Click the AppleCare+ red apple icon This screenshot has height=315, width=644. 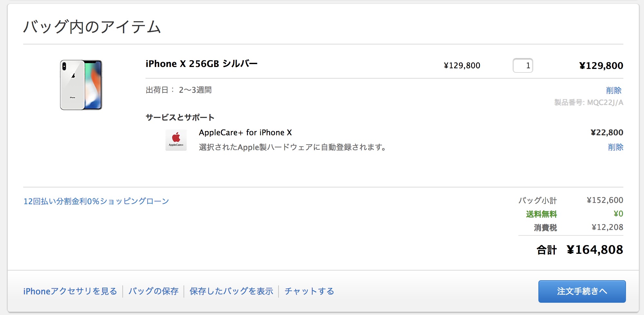tap(176, 140)
